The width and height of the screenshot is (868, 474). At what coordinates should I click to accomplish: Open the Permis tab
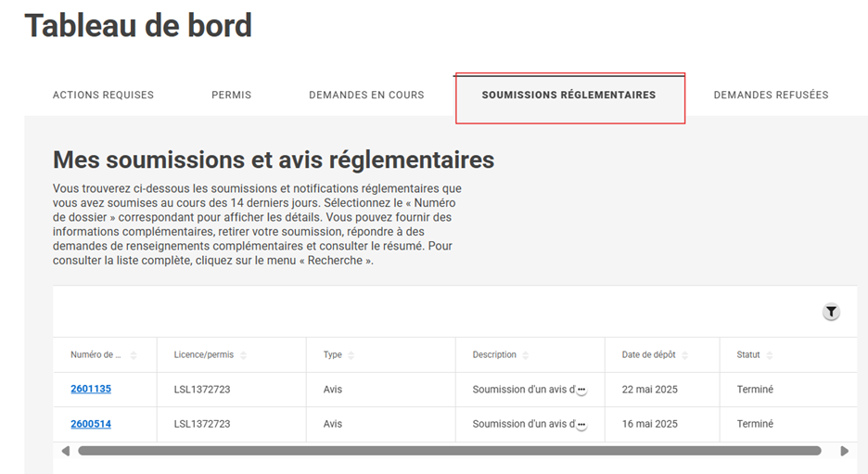[232, 96]
